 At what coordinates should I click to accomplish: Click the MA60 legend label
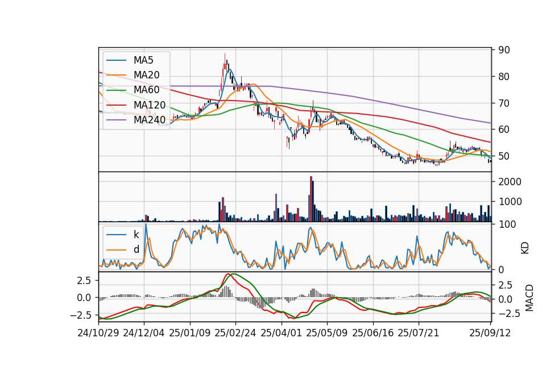click(146, 90)
